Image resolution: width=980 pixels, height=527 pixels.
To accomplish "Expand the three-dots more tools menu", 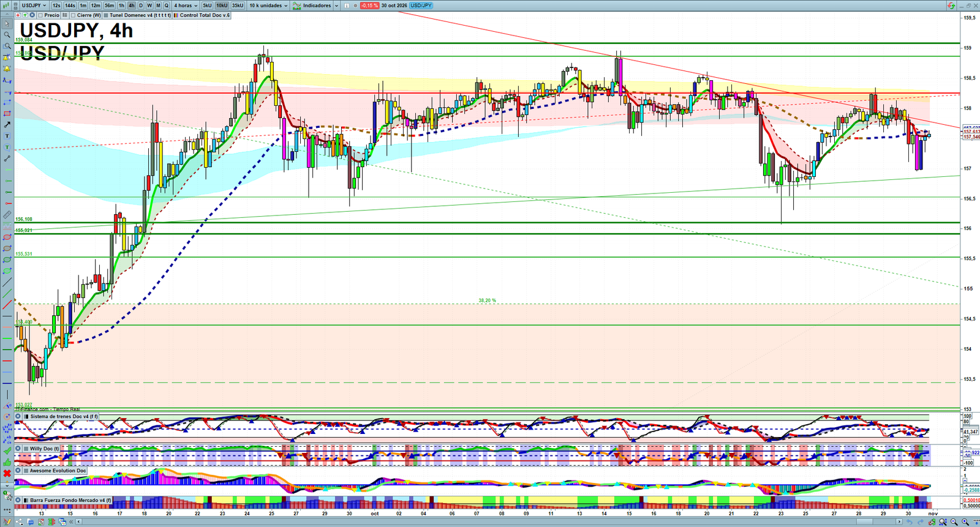I will 7,510.
